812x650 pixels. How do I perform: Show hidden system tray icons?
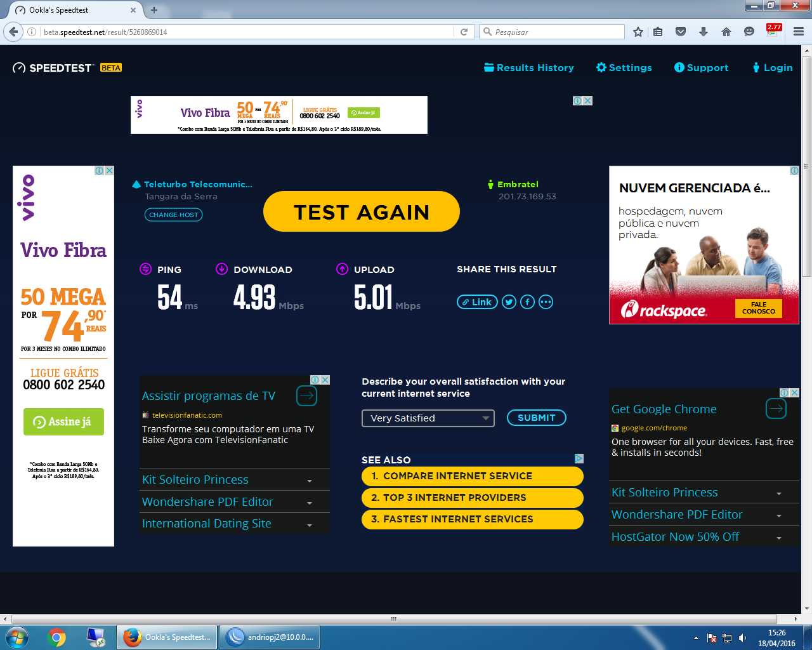[696, 638]
